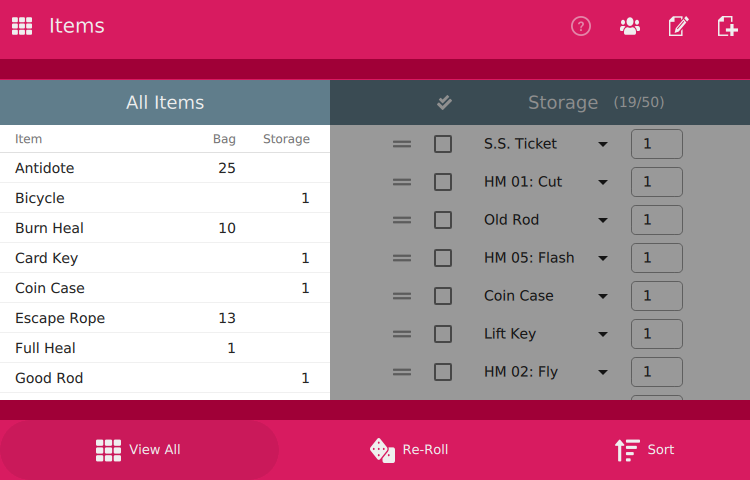Image resolution: width=750 pixels, height=480 pixels.
Task: Click the Re-Roll dice button
Action: tap(409, 449)
